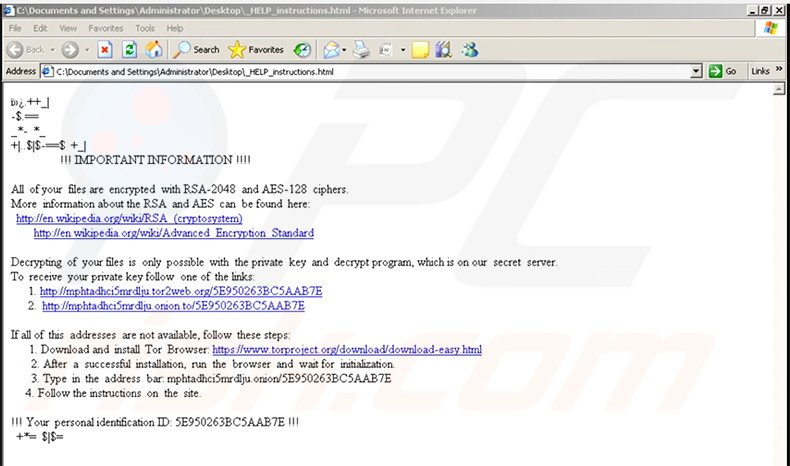This screenshot has width=790, height=466.
Task: Click the Edit with Word icon
Action: (386, 49)
